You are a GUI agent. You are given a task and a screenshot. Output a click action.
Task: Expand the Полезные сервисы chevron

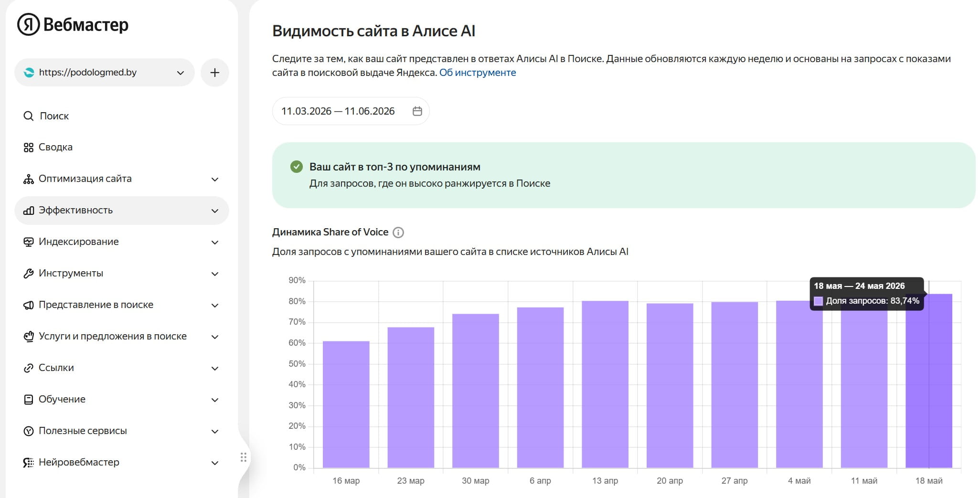coord(215,432)
